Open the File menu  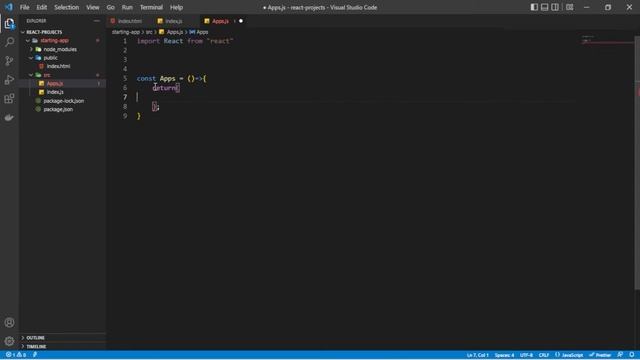point(24,7)
